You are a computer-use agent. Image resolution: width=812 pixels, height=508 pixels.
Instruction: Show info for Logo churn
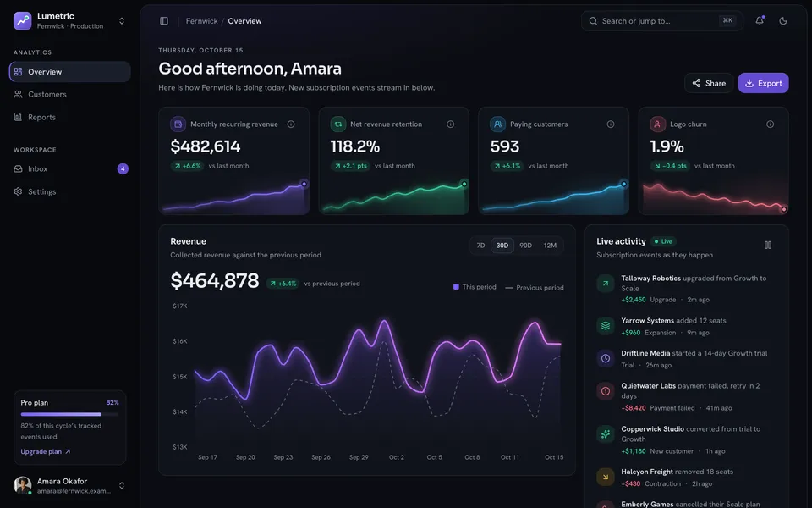coord(770,124)
